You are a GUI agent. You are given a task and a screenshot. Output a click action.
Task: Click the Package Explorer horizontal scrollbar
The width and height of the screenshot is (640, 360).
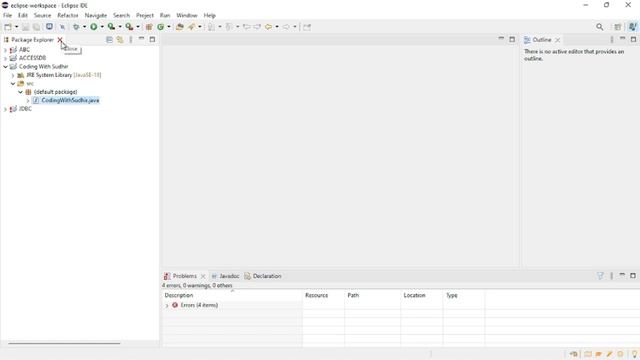point(64,343)
